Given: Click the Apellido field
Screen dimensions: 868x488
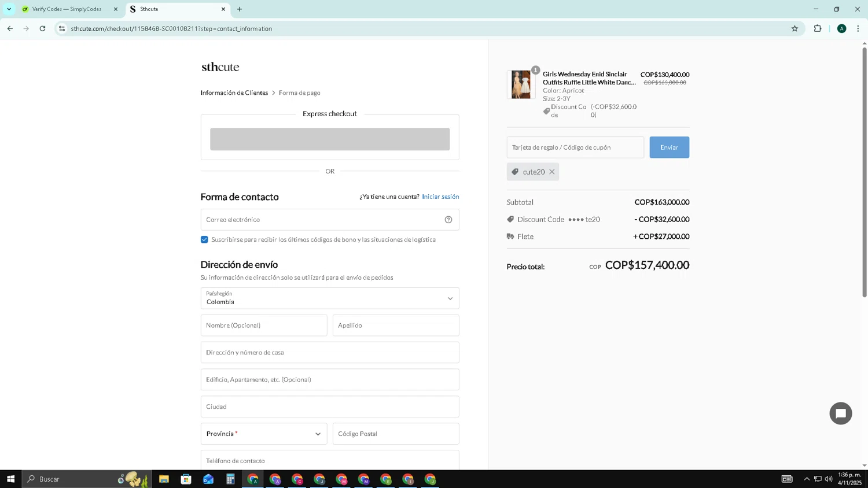Looking at the screenshot, I should [x=396, y=326].
